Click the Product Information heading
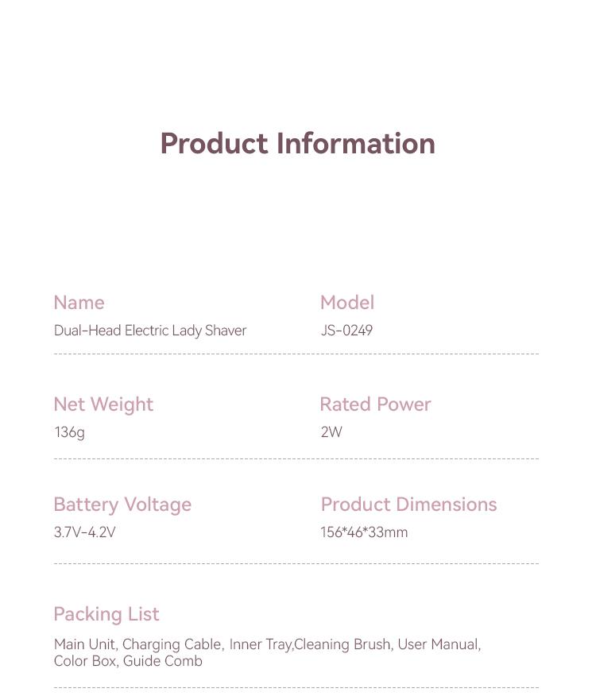 [x=297, y=144]
